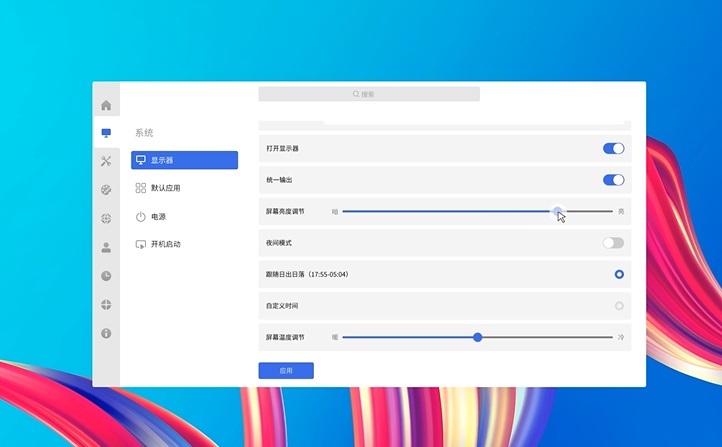Image resolution: width=722 pixels, height=447 pixels.
Task: Open the palette Personalization category icon
Action: 106,190
